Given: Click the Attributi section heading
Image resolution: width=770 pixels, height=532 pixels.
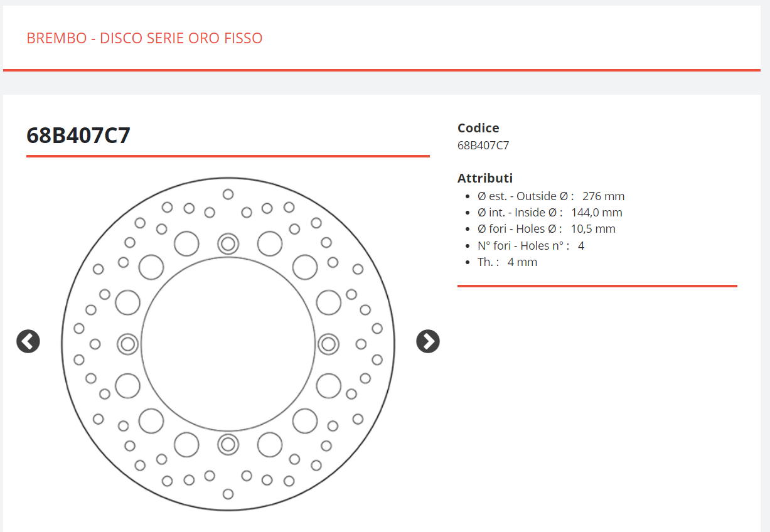Looking at the screenshot, I should pyautogui.click(x=485, y=178).
